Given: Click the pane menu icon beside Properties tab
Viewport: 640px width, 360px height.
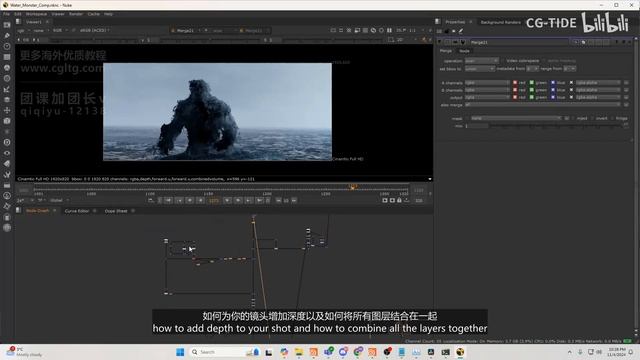Looking at the screenshot, I should click(x=438, y=22).
